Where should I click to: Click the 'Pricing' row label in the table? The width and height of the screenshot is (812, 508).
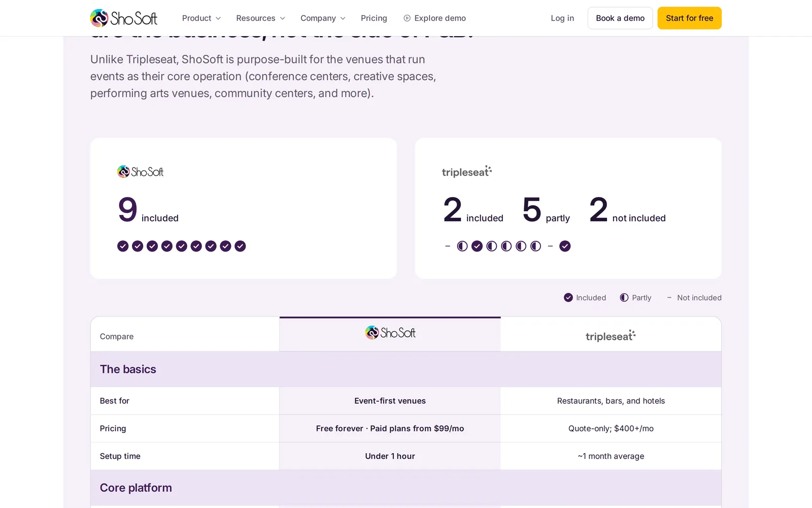113,428
